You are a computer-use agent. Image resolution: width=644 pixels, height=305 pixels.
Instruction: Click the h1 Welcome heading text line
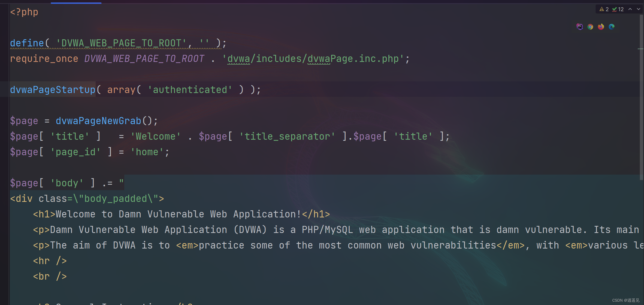coord(181,214)
